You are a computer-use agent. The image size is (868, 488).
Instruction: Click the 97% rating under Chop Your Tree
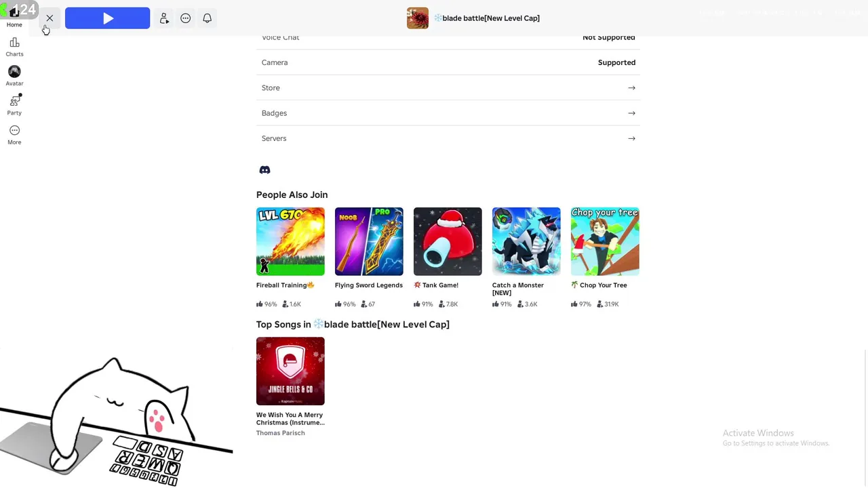point(581,304)
